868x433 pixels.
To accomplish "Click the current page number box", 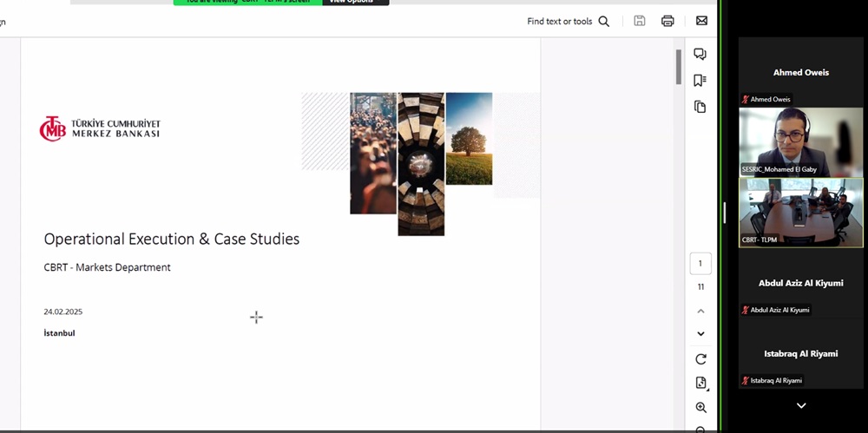I will tap(700, 264).
